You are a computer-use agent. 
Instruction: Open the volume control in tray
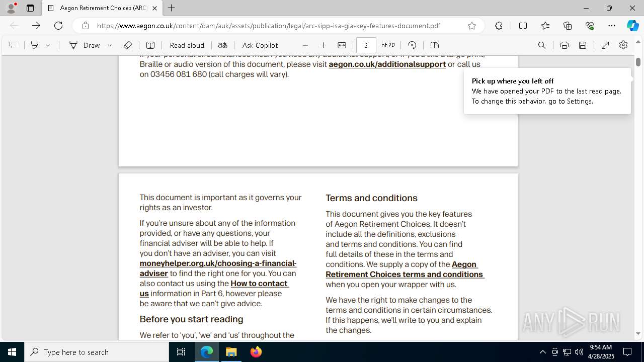click(x=579, y=352)
